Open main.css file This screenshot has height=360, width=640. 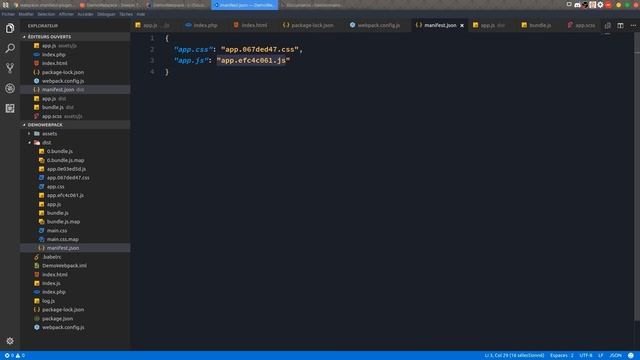click(x=57, y=231)
